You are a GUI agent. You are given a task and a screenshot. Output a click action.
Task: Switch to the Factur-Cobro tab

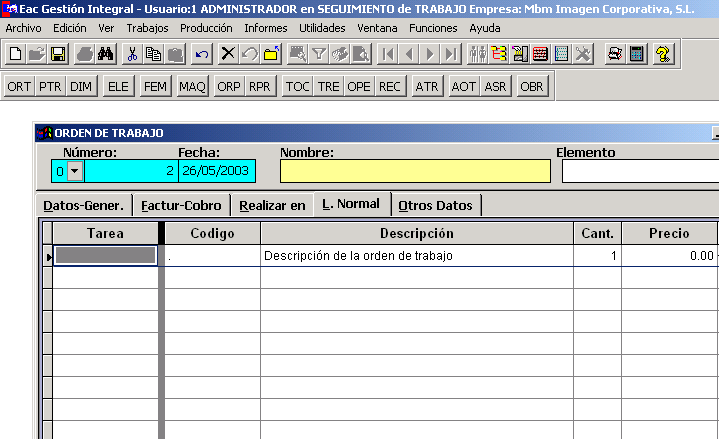[180, 206]
